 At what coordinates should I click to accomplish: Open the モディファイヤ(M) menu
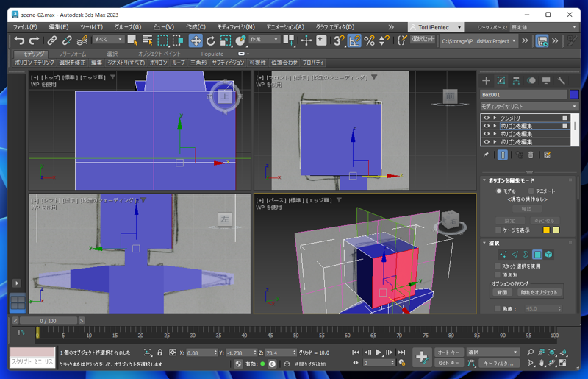(236, 27)
